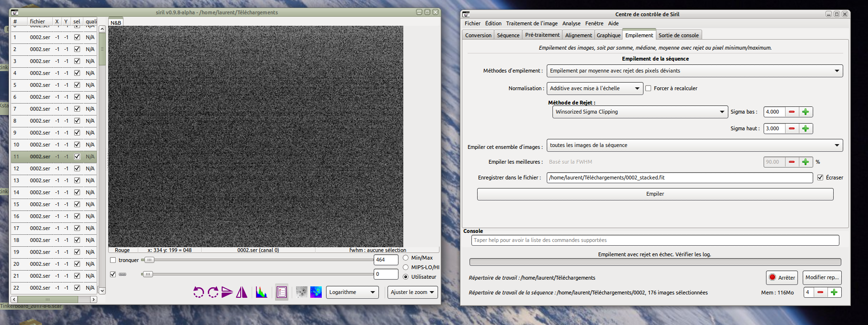This screenshot has width=868, height=325.
Task: Select the Utilisateur display mode
Action: click(x=406, y=277)
